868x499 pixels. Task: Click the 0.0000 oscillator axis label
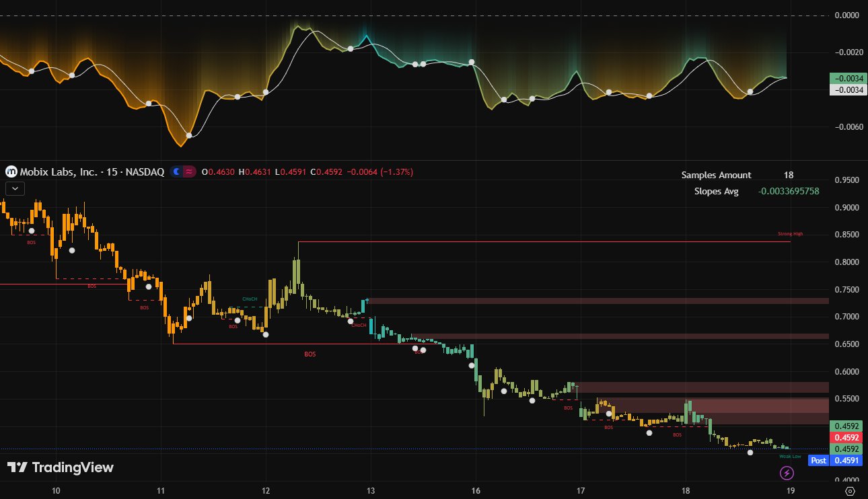846,15
